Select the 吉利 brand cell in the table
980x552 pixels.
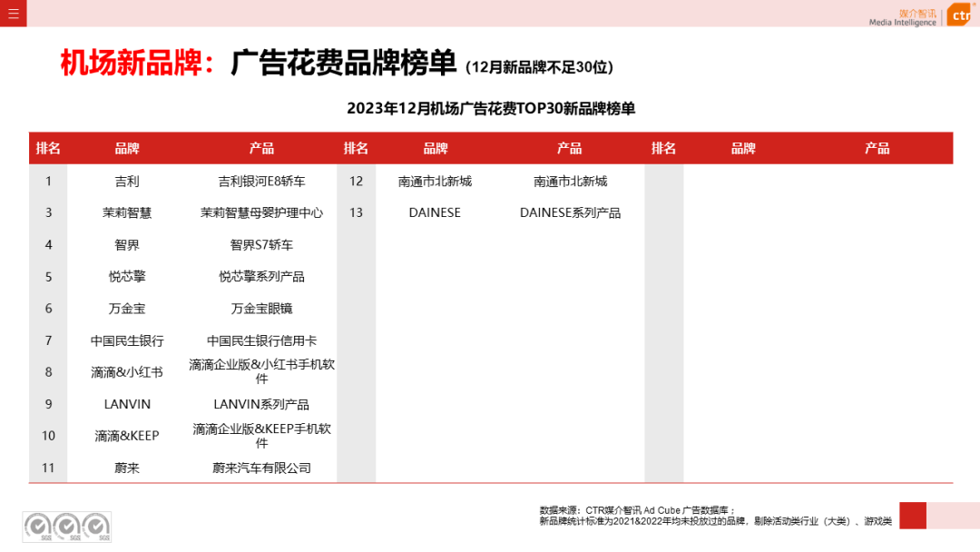point(127,181)
